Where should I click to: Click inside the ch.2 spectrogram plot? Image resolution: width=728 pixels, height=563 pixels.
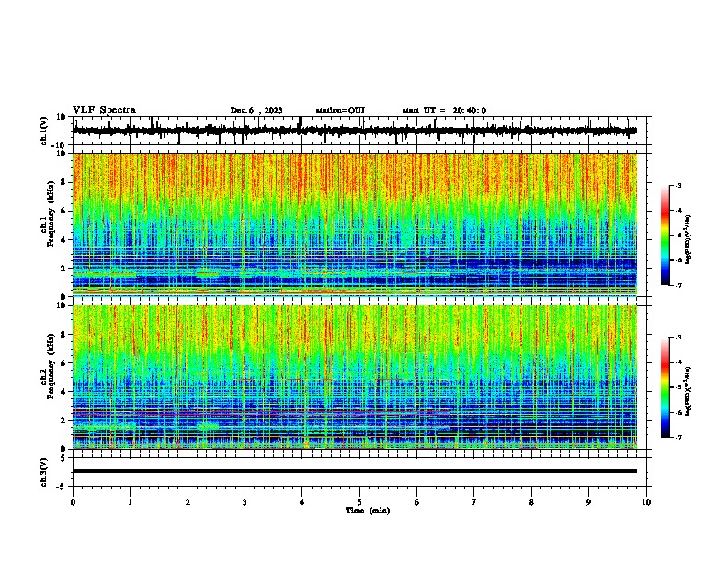(355, 377)
